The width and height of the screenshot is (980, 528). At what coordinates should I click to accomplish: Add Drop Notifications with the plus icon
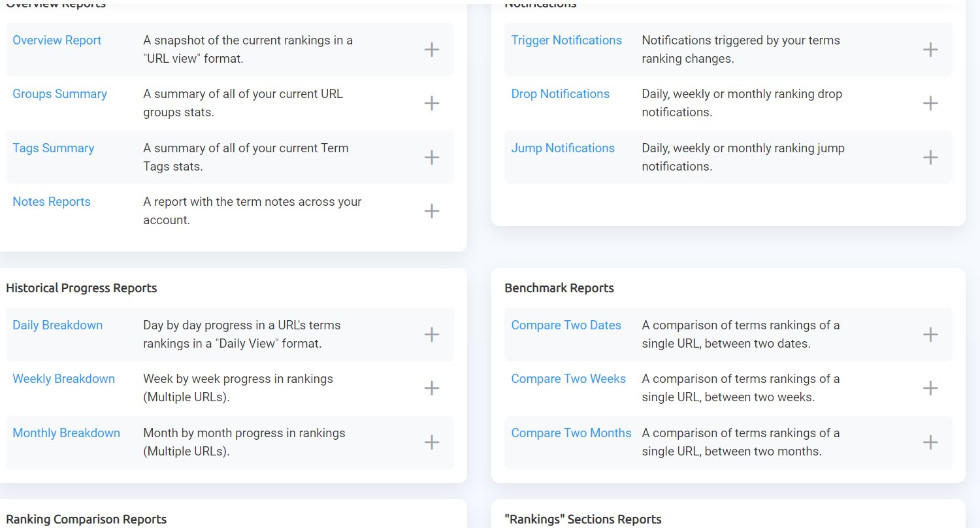coord(930,103)
